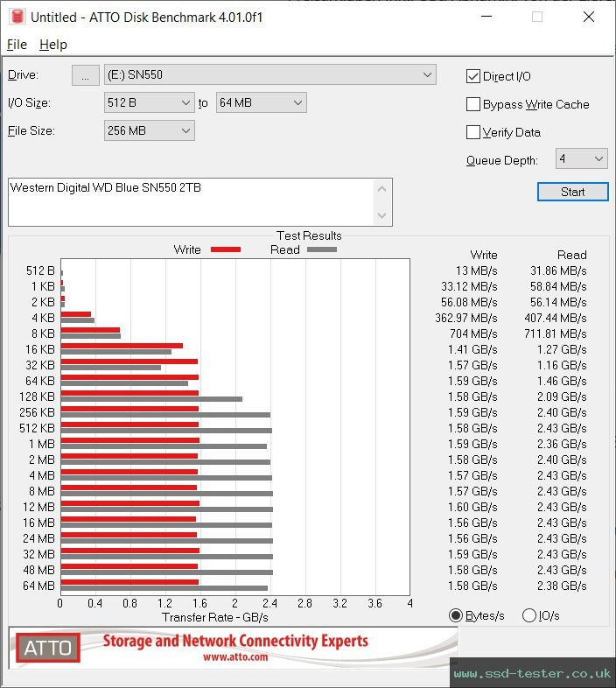Click the 512 B write value 13 MB/s
Image resolution: width=616 pixels, height=688 pixels.
477,270
